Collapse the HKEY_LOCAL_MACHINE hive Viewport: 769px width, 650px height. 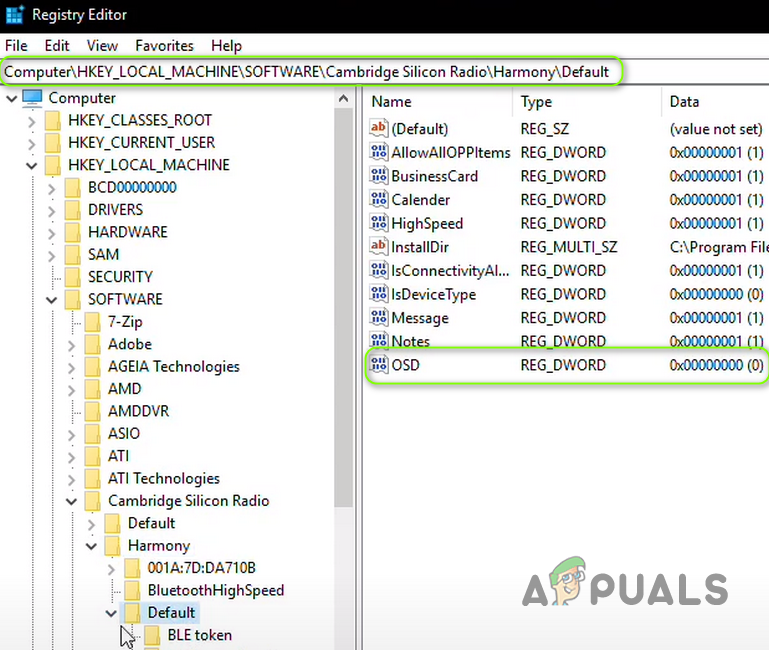click(x=32, y=166)
